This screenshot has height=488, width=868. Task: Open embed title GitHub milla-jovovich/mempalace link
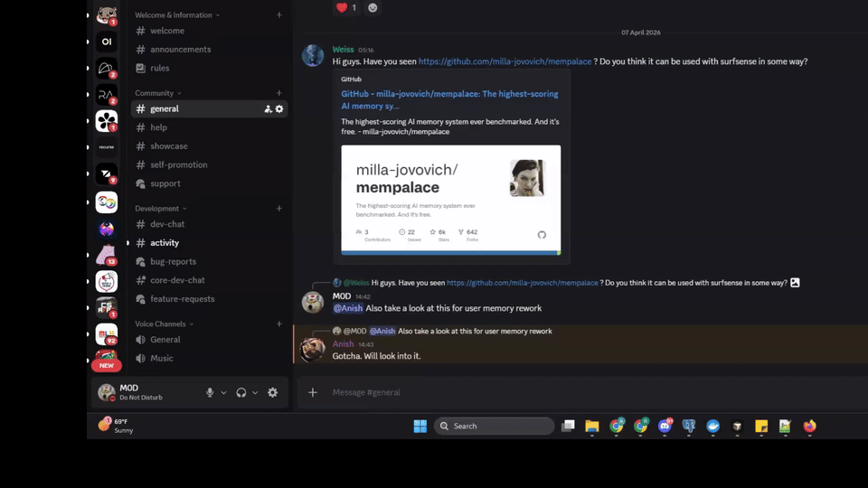(x=449, y=100)
